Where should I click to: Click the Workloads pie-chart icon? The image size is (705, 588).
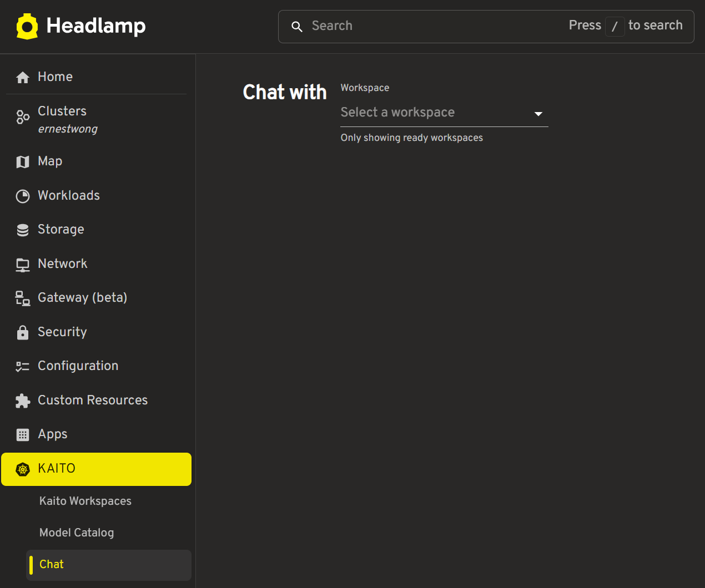23,196
